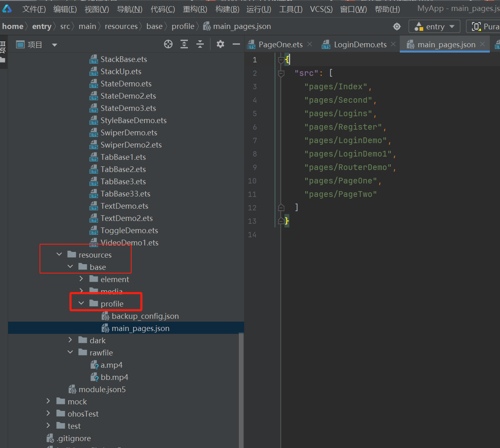Open the 视图(V) menu
This screenshot has height=448, width=500.
[97, 9]
